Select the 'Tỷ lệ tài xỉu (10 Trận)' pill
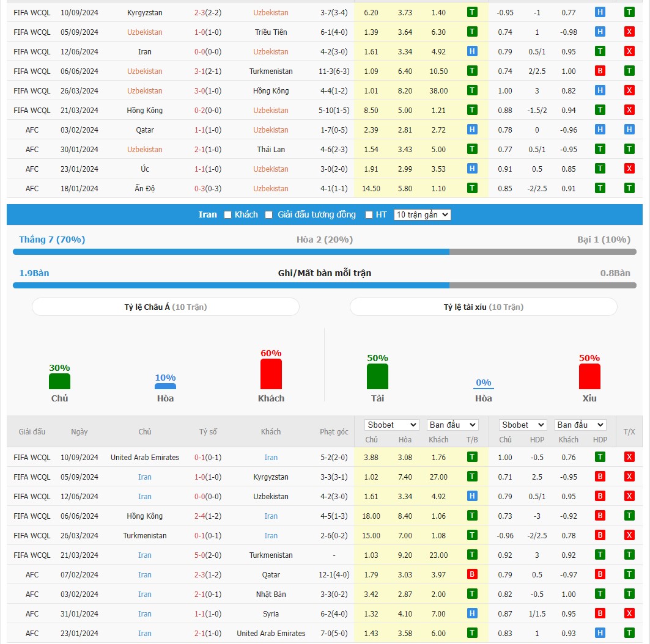650x644 pixels. 483,307
